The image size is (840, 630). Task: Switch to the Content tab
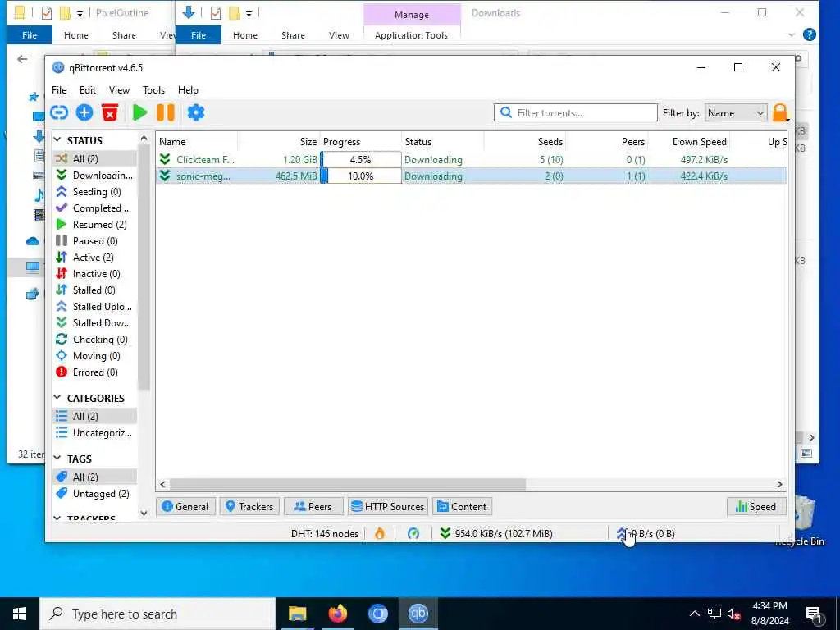462,507
